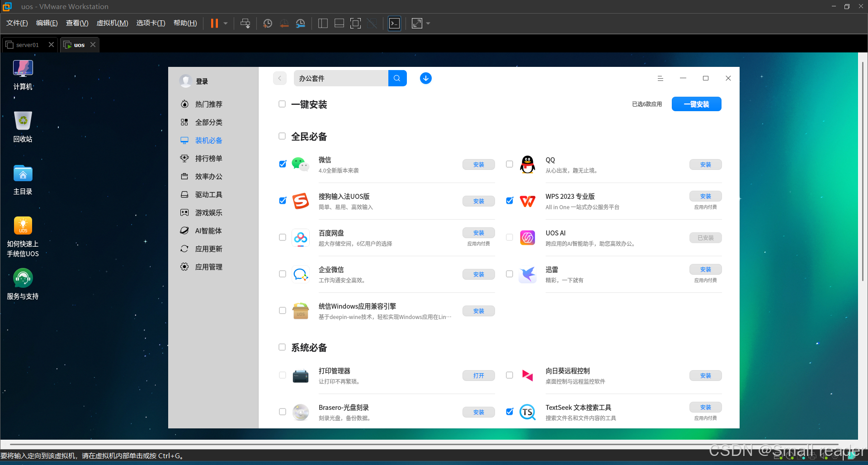868x465 pixels.
Task: Click VMware take snapshot icon
Action: (x=268, y=23)
